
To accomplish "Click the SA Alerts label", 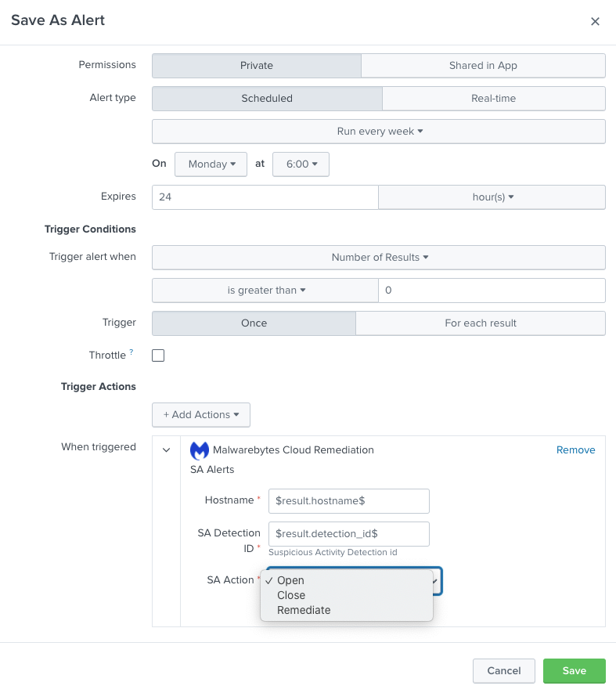I will (x=212, y=469).
